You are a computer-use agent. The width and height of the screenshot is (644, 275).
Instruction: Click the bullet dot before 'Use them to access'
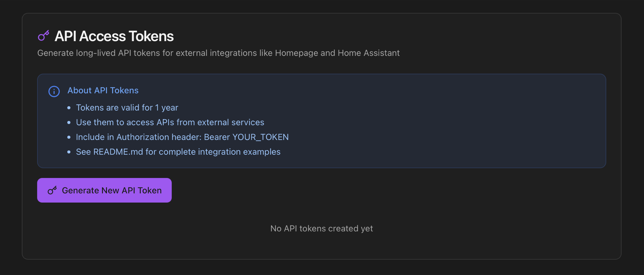(x=69, y=123)
